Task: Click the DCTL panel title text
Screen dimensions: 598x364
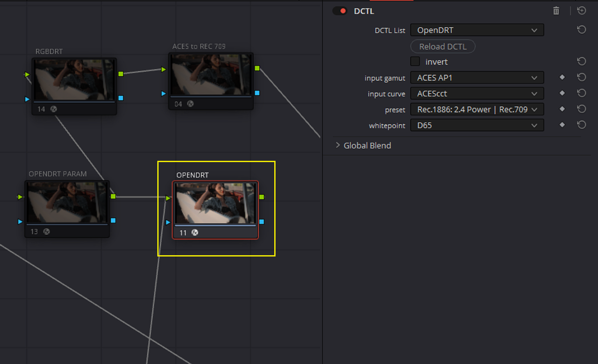Action: coord(364,11)
